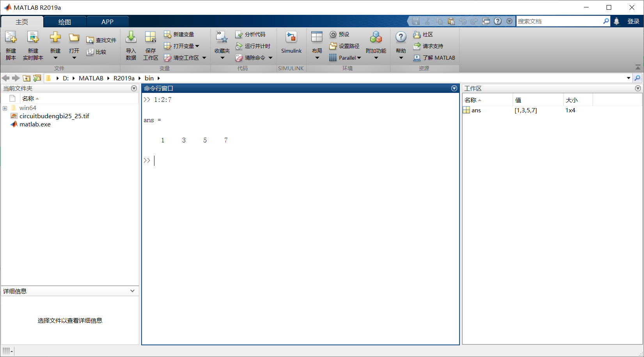Open 设置路径 set path dialog
Viewport: 644px width, 357px height.
(344, 46)
